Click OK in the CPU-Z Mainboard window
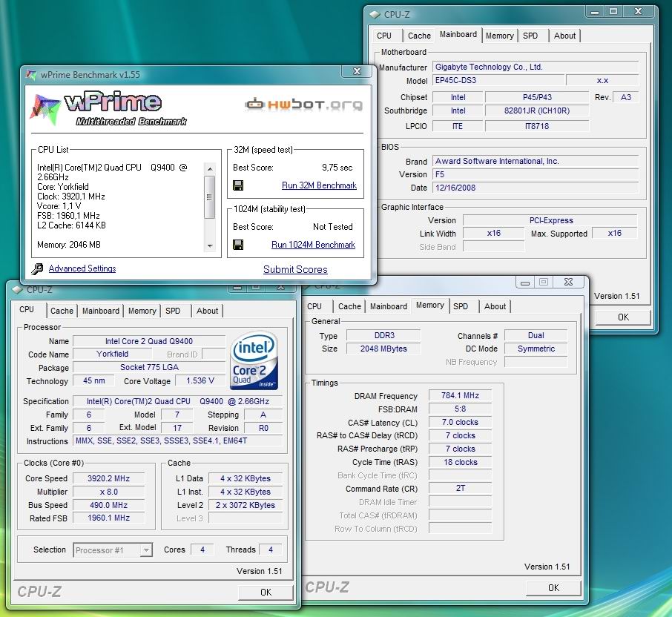The image size is (672, 617). pos(623,317)
